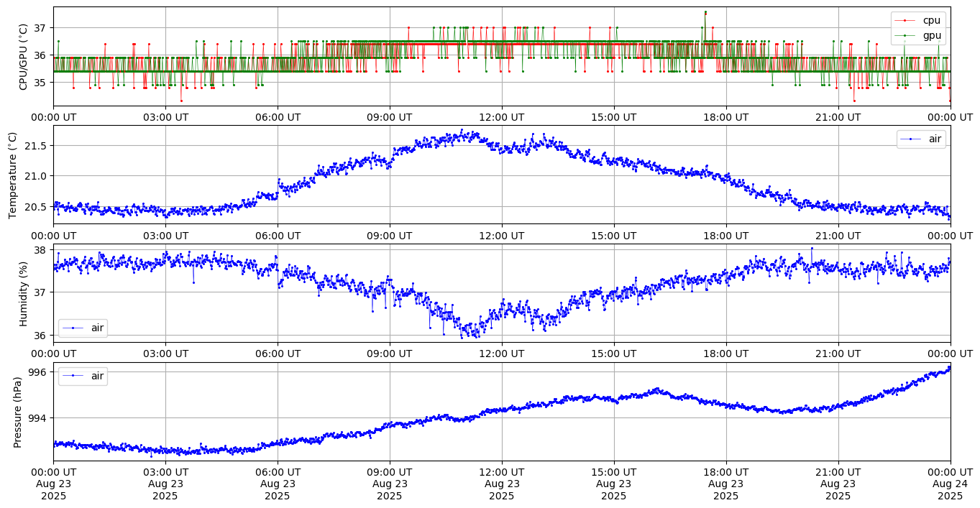
Task: Click the '21:00 UT Aug 23 2025' Pressure tick
Action: click(838, 484)
